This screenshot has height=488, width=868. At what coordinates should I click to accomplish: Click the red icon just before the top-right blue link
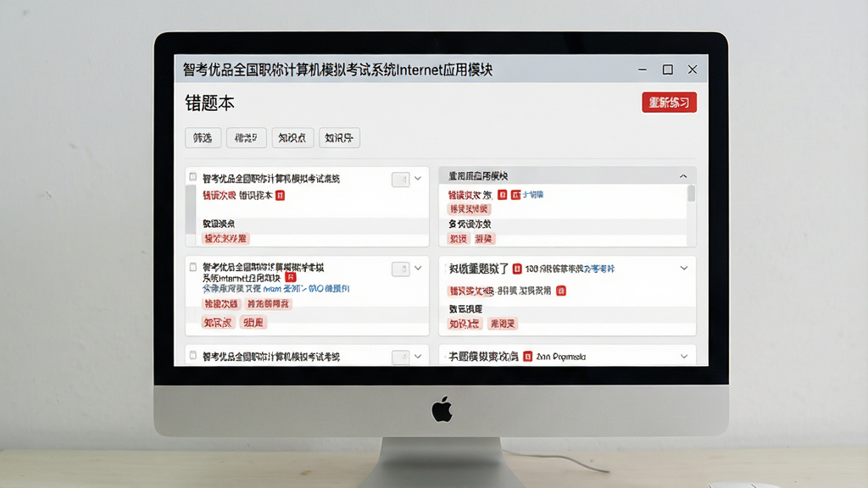[x=515, y=195]
